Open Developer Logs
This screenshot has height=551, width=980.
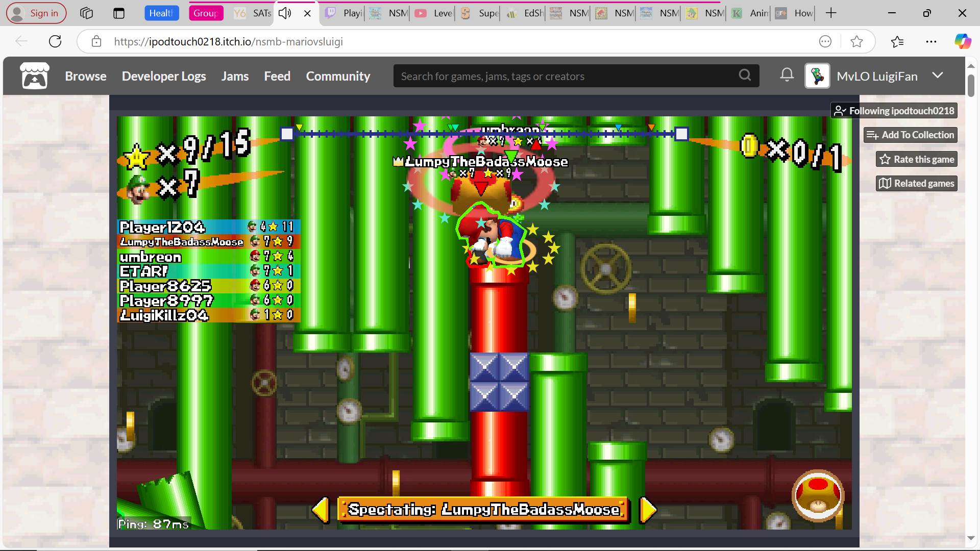point(164,76)
